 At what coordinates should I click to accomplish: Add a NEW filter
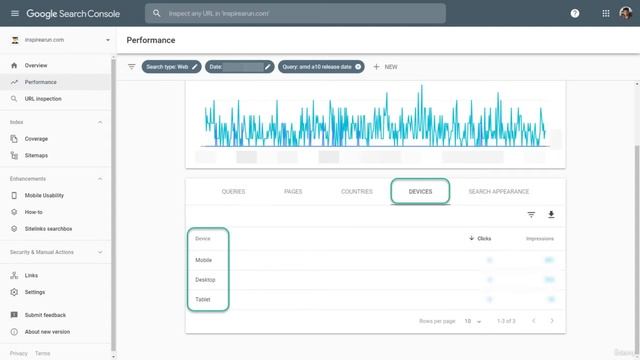tap(385, 67)
